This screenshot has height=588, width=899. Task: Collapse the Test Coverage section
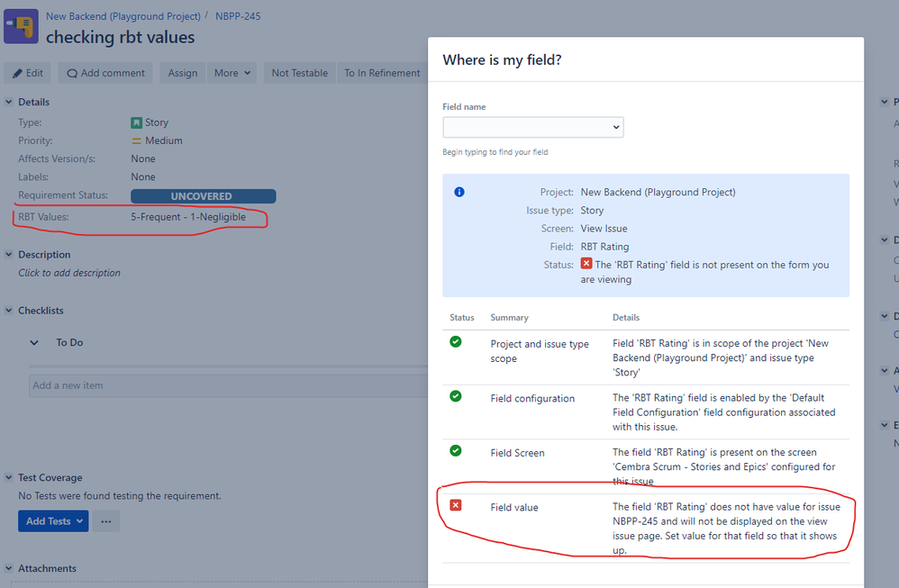(9, 477)
